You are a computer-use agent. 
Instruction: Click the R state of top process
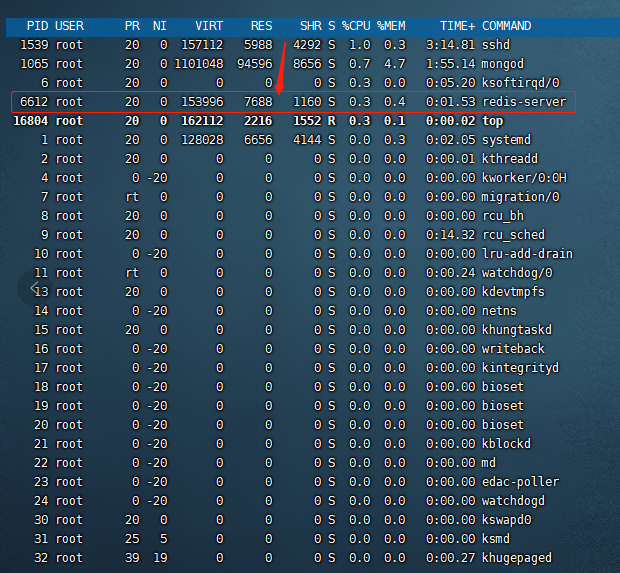pyautogui.click(x=332, y=121)
